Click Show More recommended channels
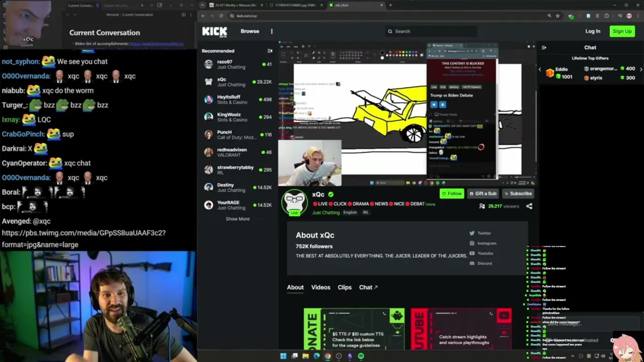 coord(237,219)
